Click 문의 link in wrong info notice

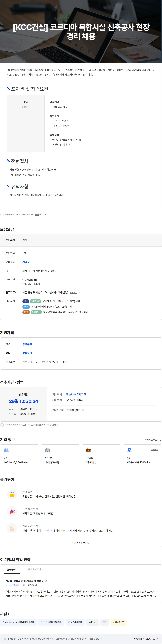(37, 215)
